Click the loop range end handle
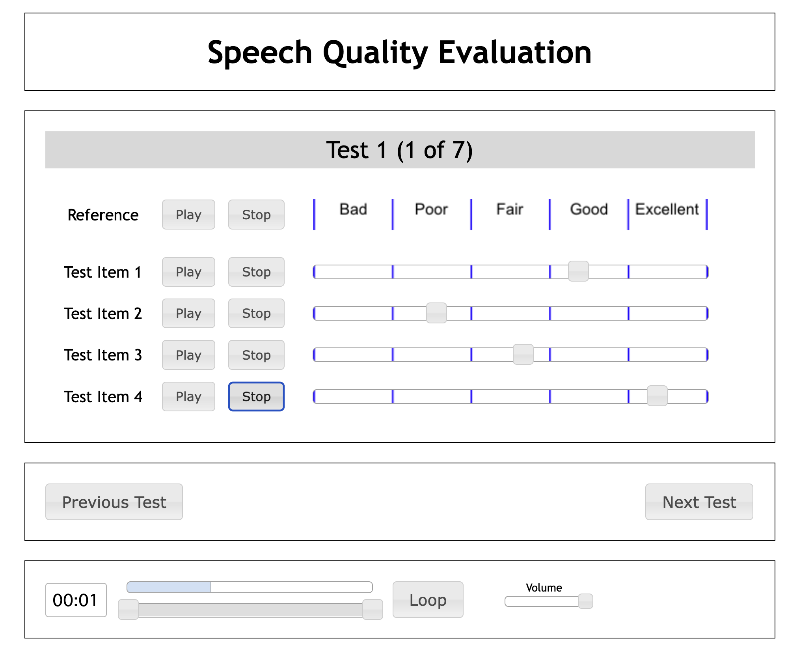 pos(373,610)
